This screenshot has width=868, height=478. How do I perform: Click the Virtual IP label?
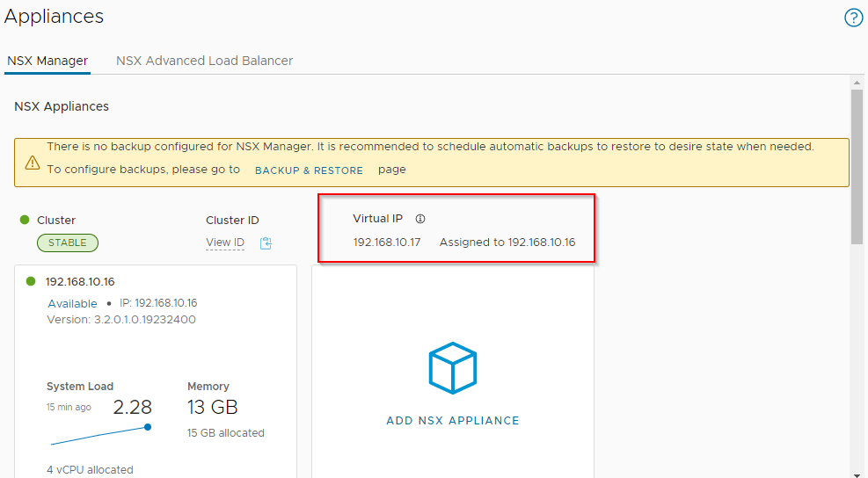(x=378, y=219)
